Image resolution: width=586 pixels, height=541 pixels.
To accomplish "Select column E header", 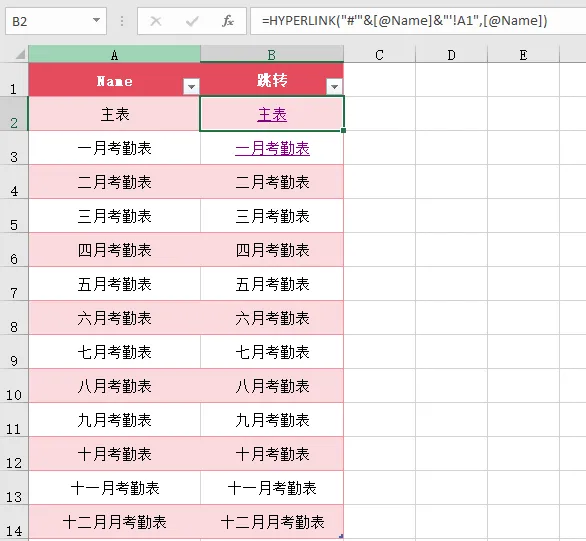I will (524, 54).
